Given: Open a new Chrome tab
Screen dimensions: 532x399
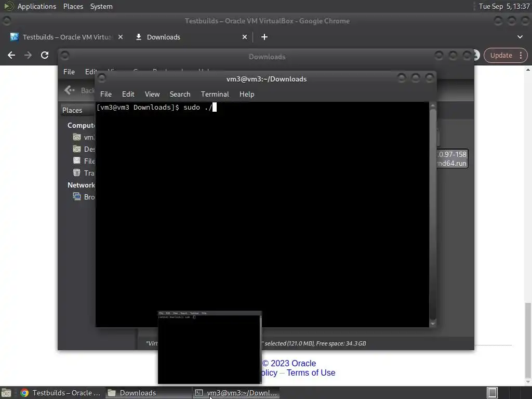Looking at the screenshot, I should (264, 37).
